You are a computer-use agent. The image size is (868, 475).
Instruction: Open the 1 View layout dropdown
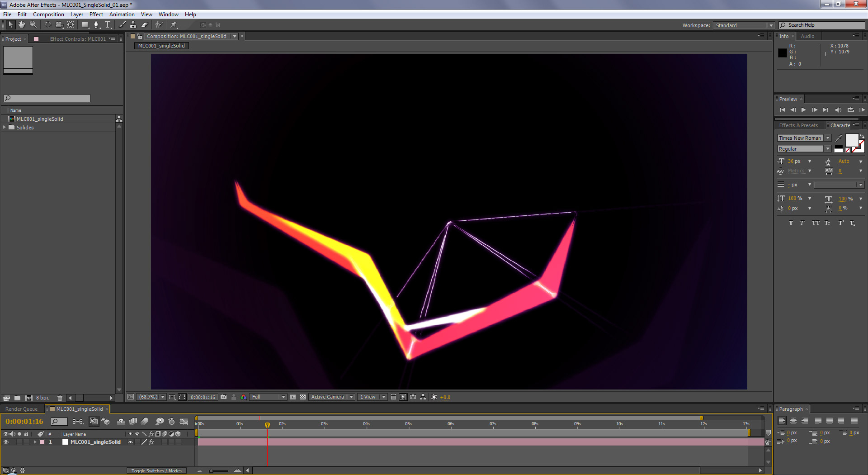pyautogui.click(x=373, y=397)
